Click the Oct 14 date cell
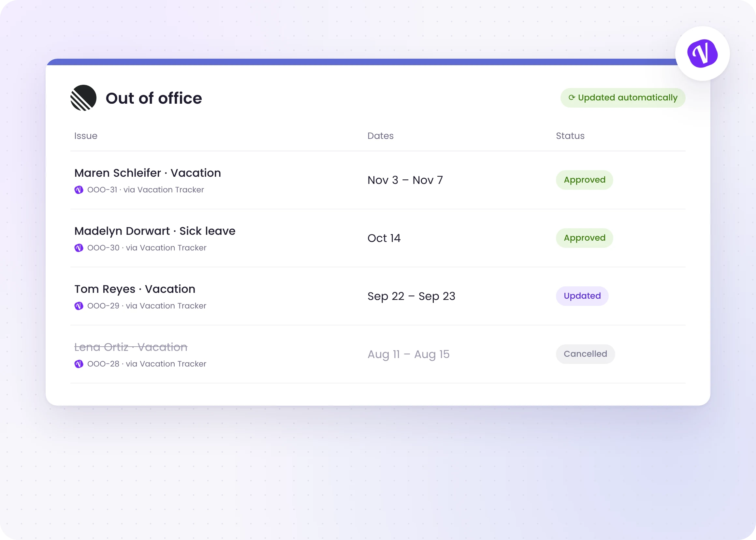The width and height of the screenshot is (756, 540). coord(384,238)
